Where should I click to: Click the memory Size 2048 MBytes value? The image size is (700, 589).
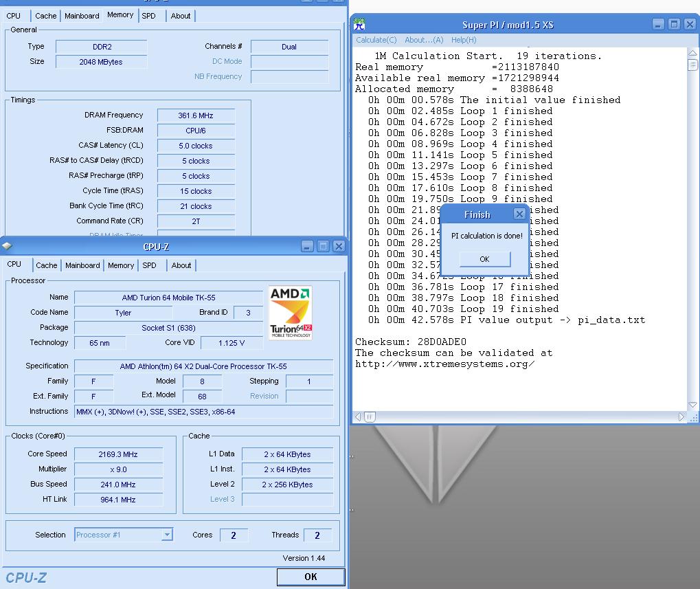point(101,62)
